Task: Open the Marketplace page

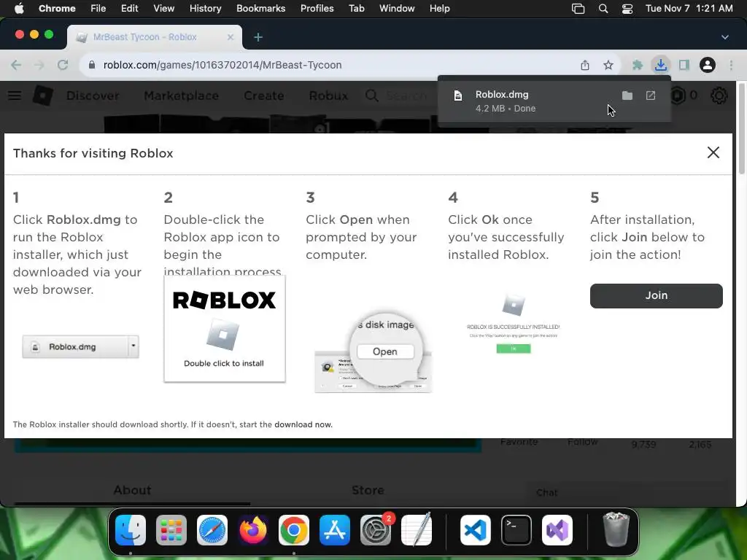Action: point(181,96)
